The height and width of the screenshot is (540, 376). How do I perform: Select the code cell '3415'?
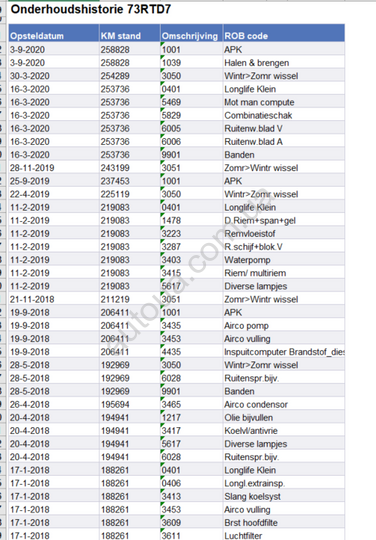click(191, 273)
